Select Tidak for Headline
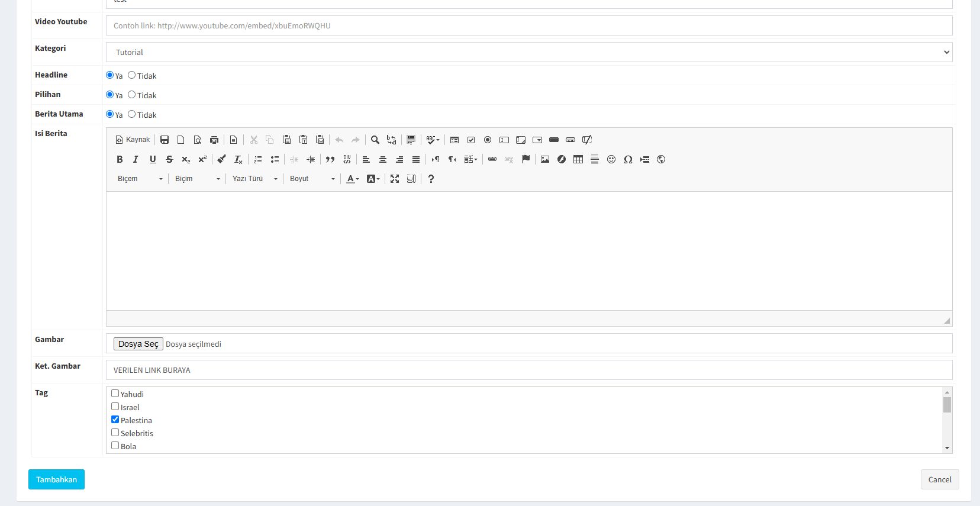The width and height of the screenshot is (980, 506). click(x=131, y=75)
